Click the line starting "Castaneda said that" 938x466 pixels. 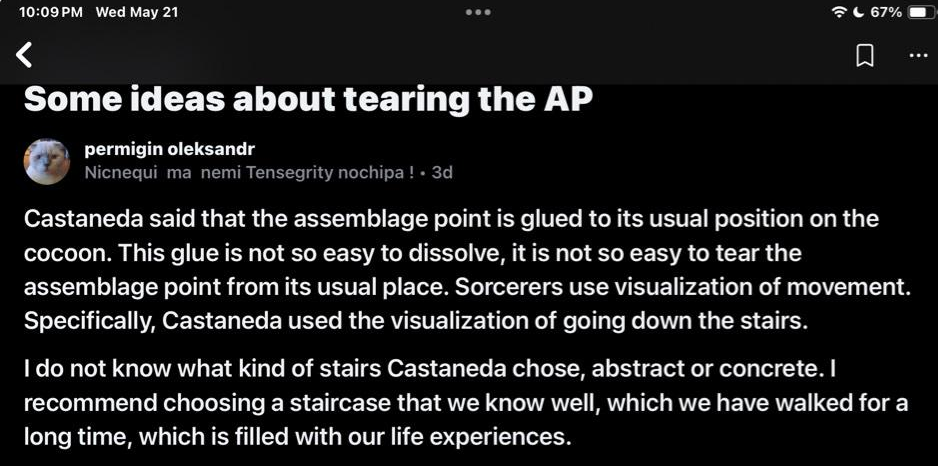450,219
